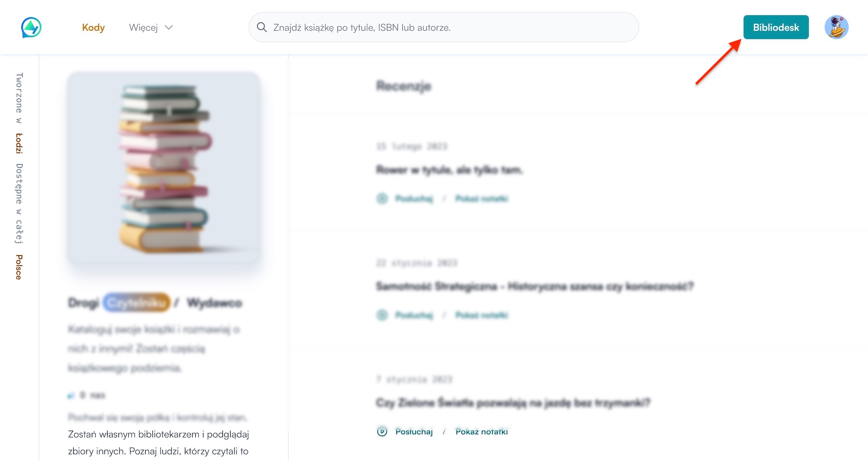Show notes for "Samotność Strategiczna" review
Screen dimensions: 868x461
(481, 315)
